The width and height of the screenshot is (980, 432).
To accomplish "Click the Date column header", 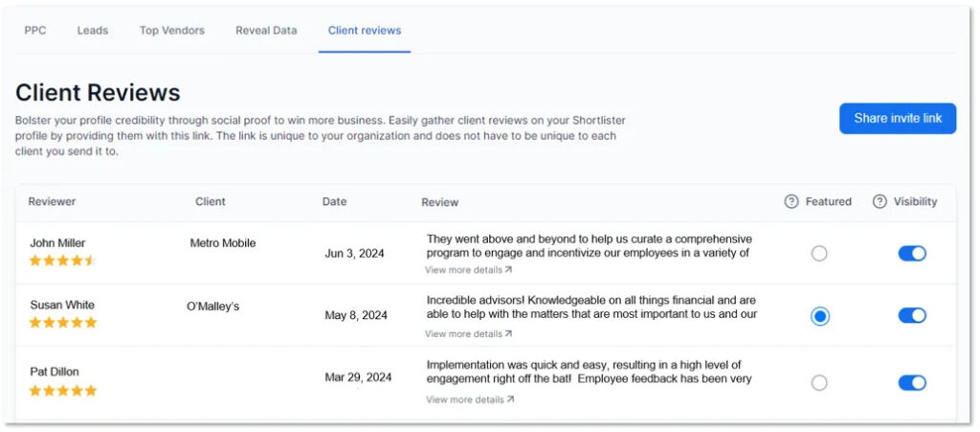I will point(334,202).
